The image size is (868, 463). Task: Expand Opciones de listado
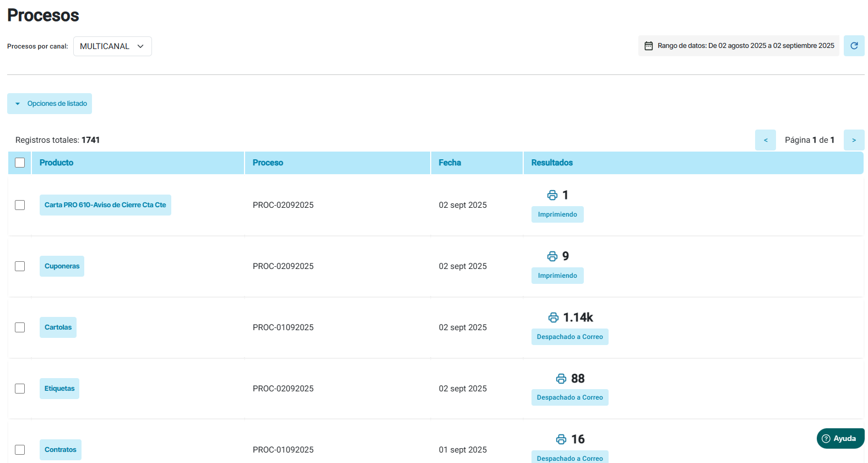[50, 104]
